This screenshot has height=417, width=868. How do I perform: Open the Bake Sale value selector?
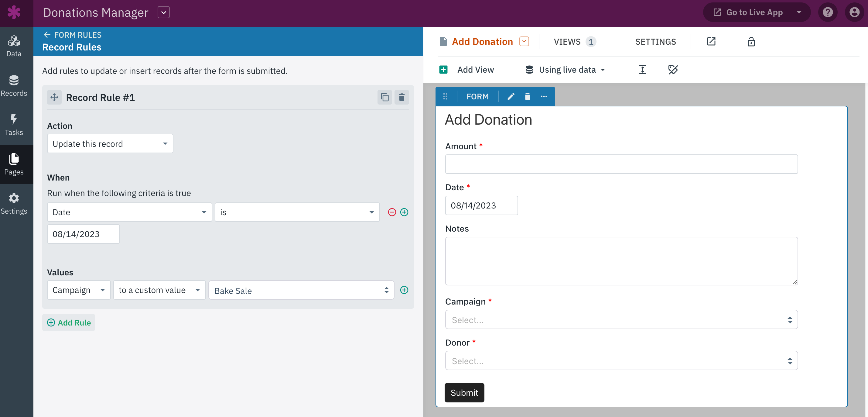point(301,290)
